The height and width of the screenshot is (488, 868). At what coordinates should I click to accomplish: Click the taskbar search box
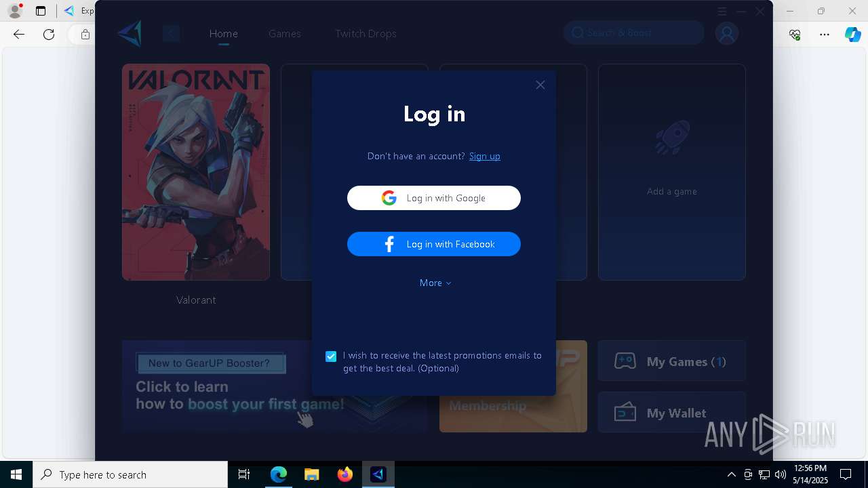[x=130, y=474]
